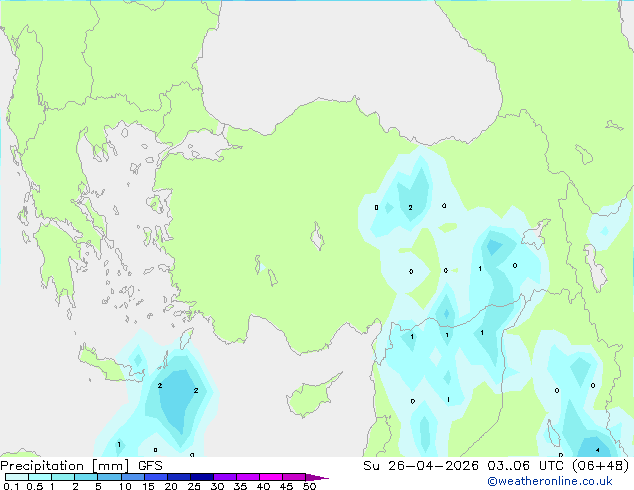Pick the 40 mm magenta legend swatch
Screen dimensions: 634x490
(271, 477)
